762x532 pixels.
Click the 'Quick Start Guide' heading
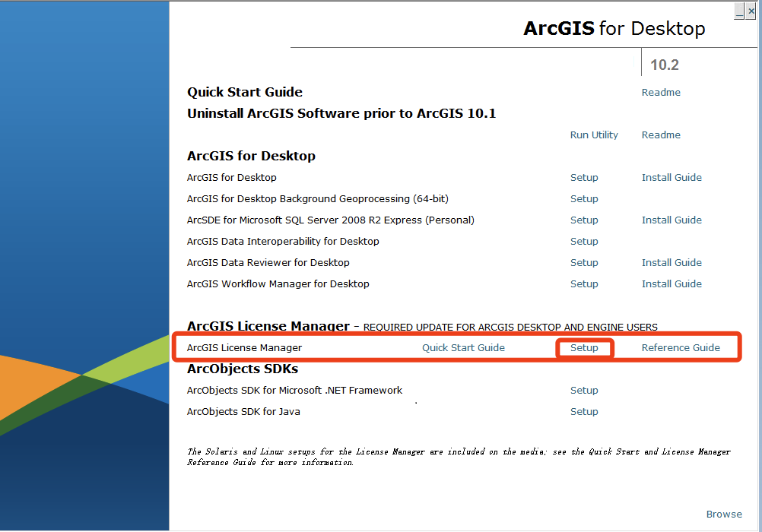(x=244, y=92)
